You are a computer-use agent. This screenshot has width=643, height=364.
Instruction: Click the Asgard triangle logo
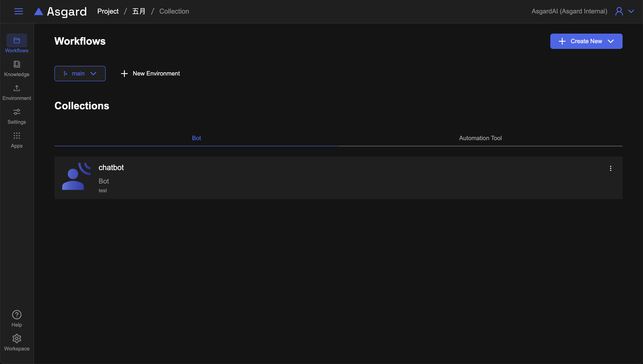point(39,11)
